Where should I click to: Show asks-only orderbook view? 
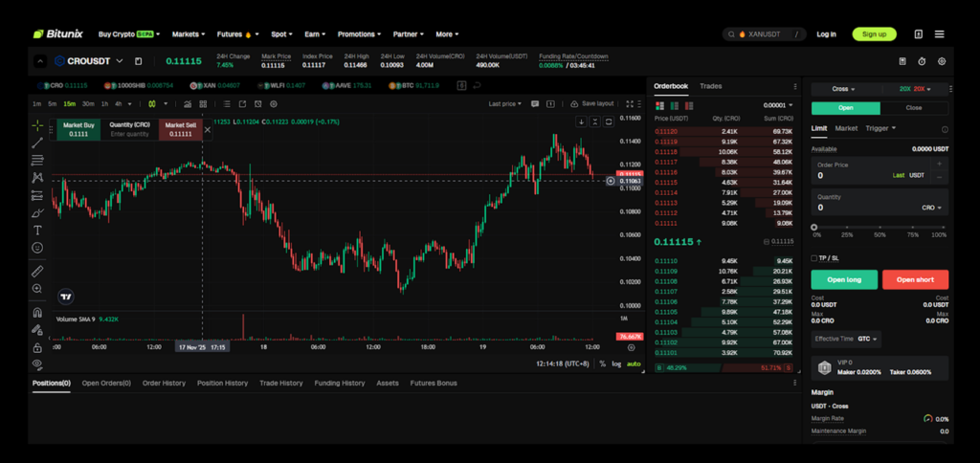tap(689, 105)
